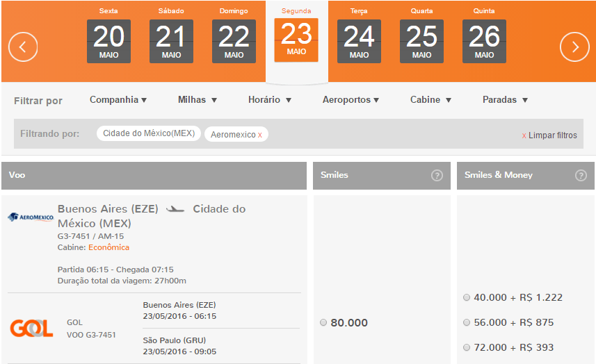Remove the Aeromexico filter with its x
Image resolution: width=596 pixels, height=364 pixels.
click(x=260, y=135)
